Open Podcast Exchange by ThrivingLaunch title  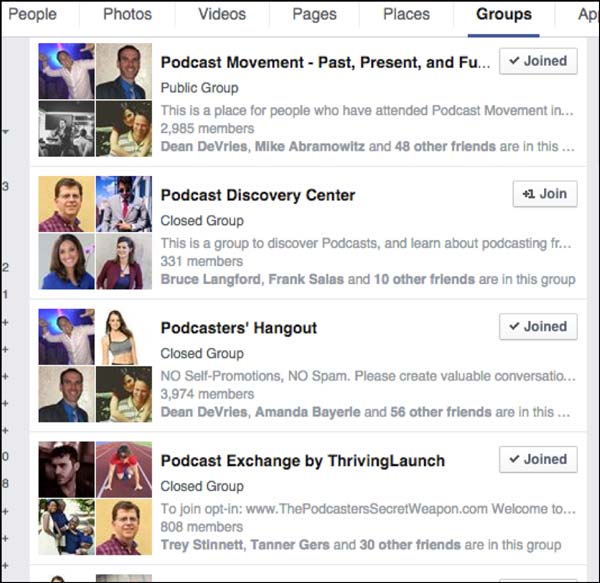coord(303,461)
